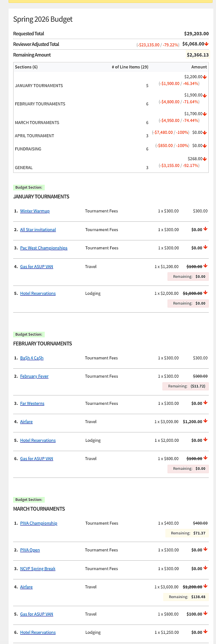Click red arrow on Pac West Championships row

[205, 248]
